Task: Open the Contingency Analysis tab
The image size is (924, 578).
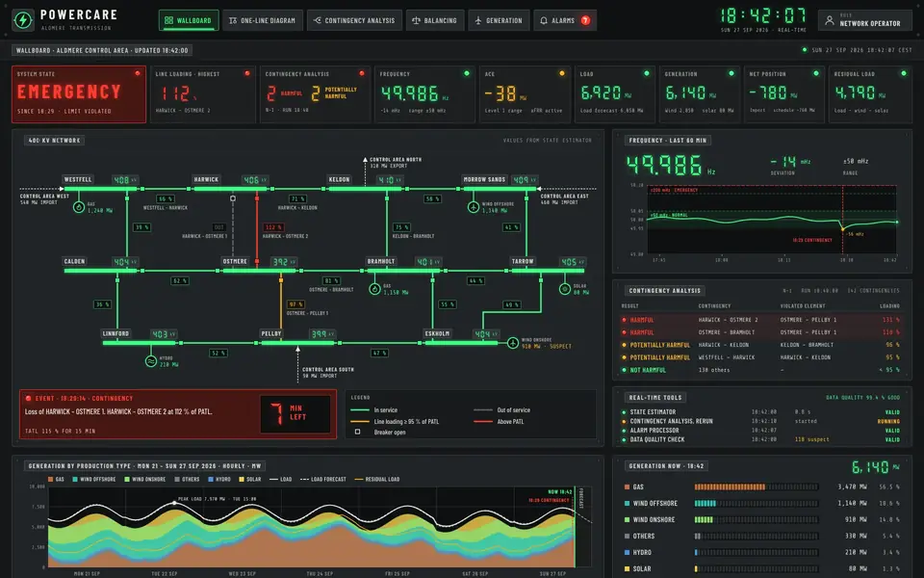Action: (x=354, y=20)
